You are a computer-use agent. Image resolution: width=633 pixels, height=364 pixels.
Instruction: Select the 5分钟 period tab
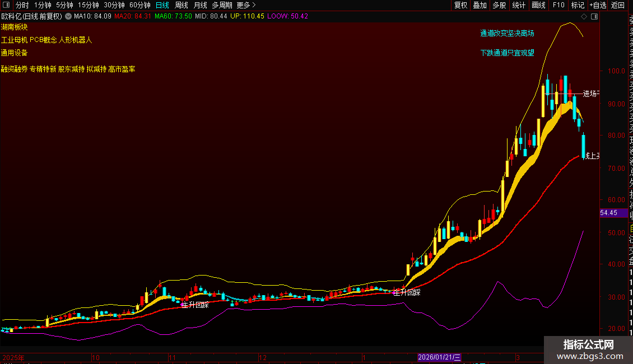coord(64,5)
